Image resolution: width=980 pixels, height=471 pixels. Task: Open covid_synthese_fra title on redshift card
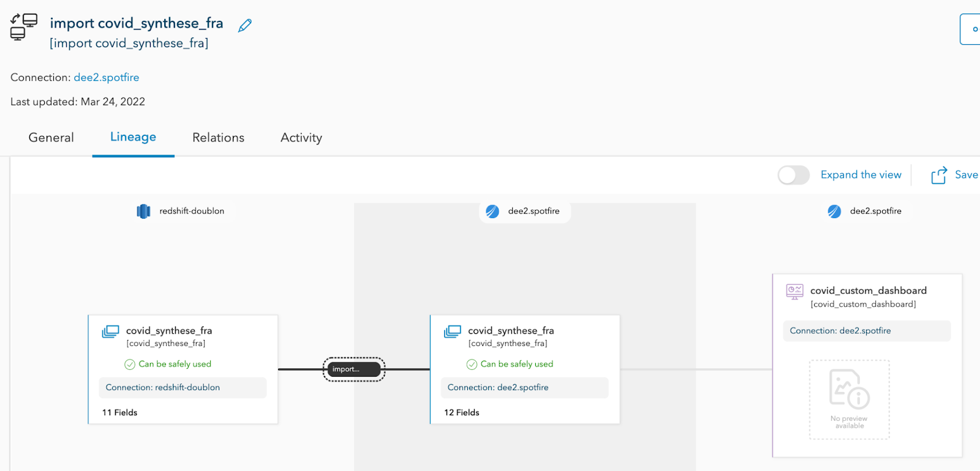point(169,331)
